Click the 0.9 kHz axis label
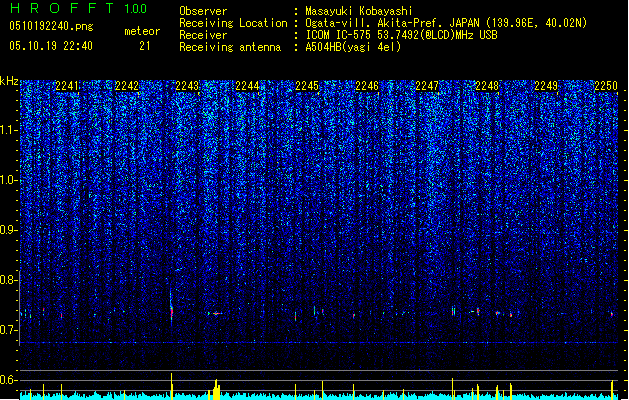Viewport: 629px width, 400px height. [8, 230]
